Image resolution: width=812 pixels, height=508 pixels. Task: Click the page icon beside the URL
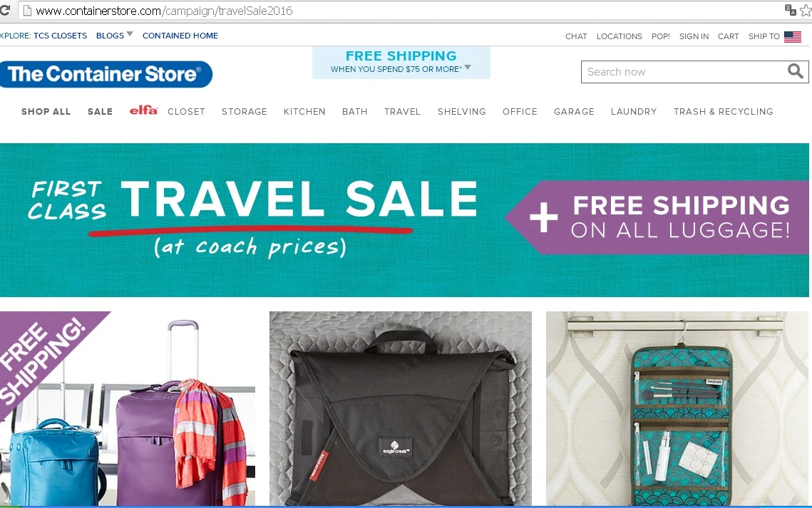click(x=27, y=11)
